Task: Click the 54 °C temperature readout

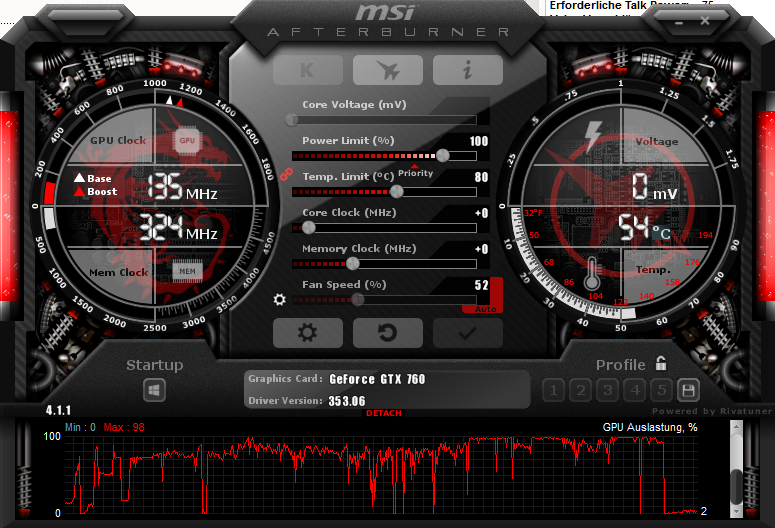Action: [644, 228]
